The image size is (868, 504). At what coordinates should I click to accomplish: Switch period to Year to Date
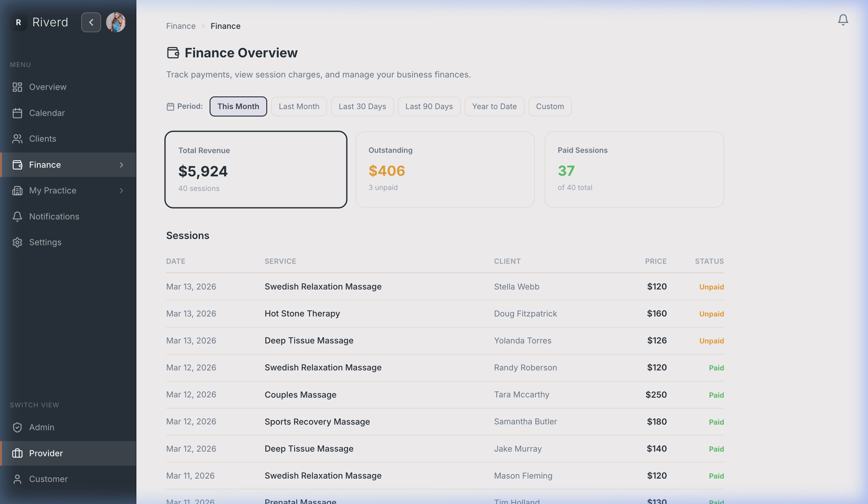coord(494,106)
